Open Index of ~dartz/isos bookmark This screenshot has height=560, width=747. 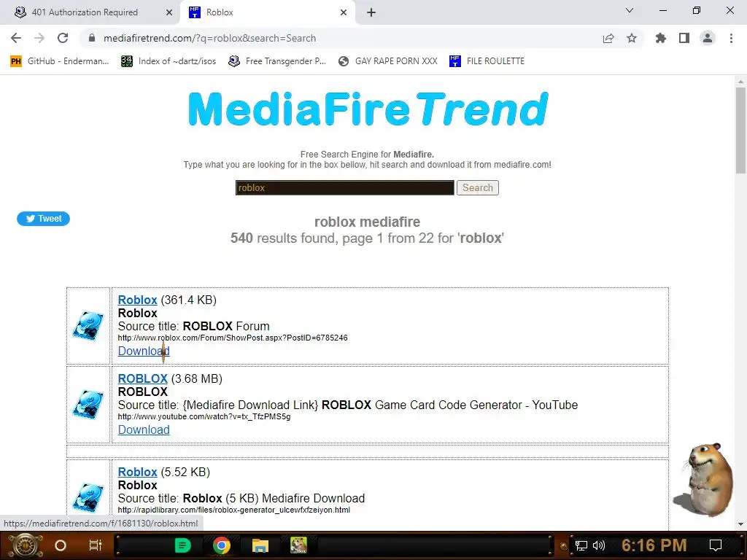(x=169, y=61)
